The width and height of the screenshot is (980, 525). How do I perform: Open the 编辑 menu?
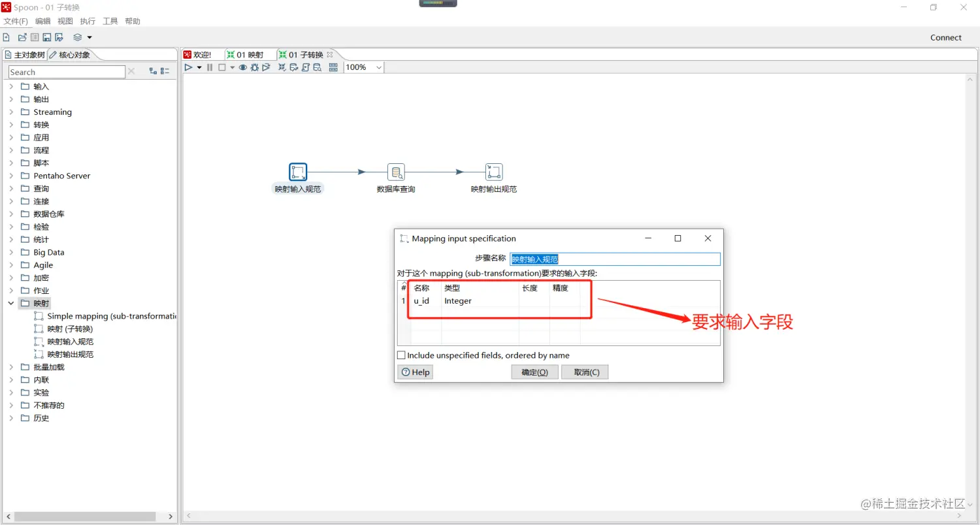click(42, 22)
